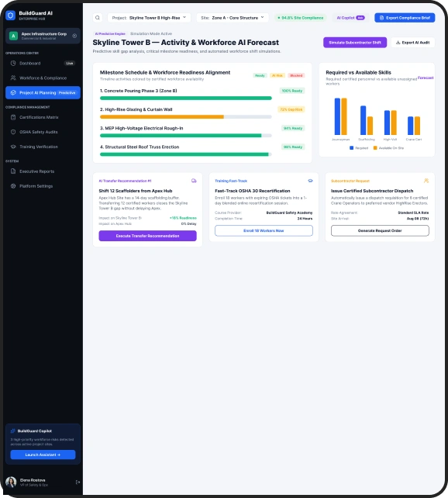Go to OSHA Safety Audits
448x498 pixels.
coord(43,132)
